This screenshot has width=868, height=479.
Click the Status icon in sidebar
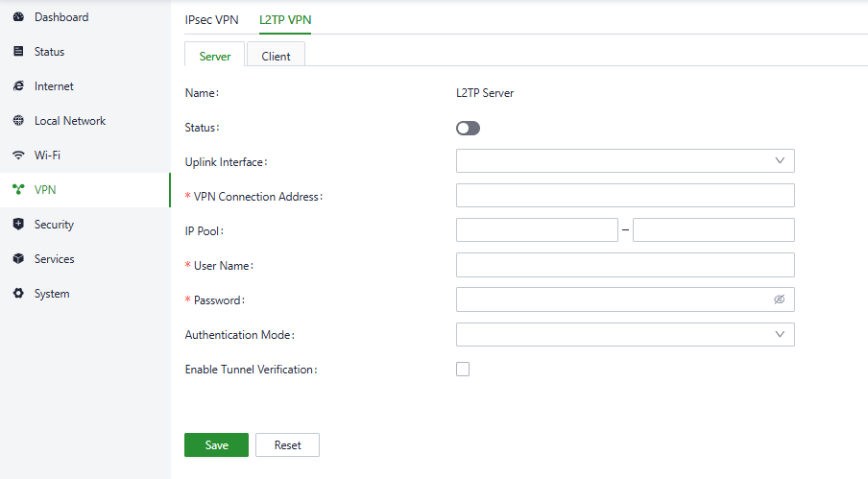[x=18, y=52]
